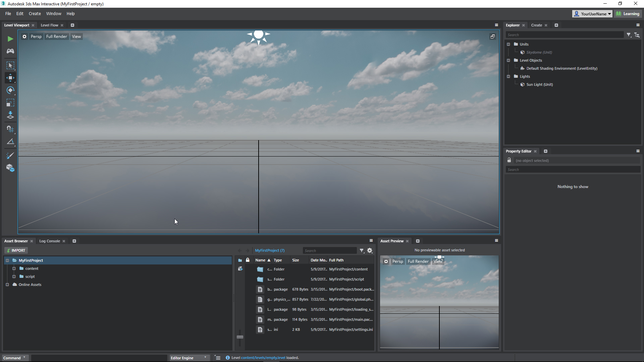Viewport: 644px width, 362px height.
Task: Expand the content folder in Asset Browser
Action: tap(14, 268)
